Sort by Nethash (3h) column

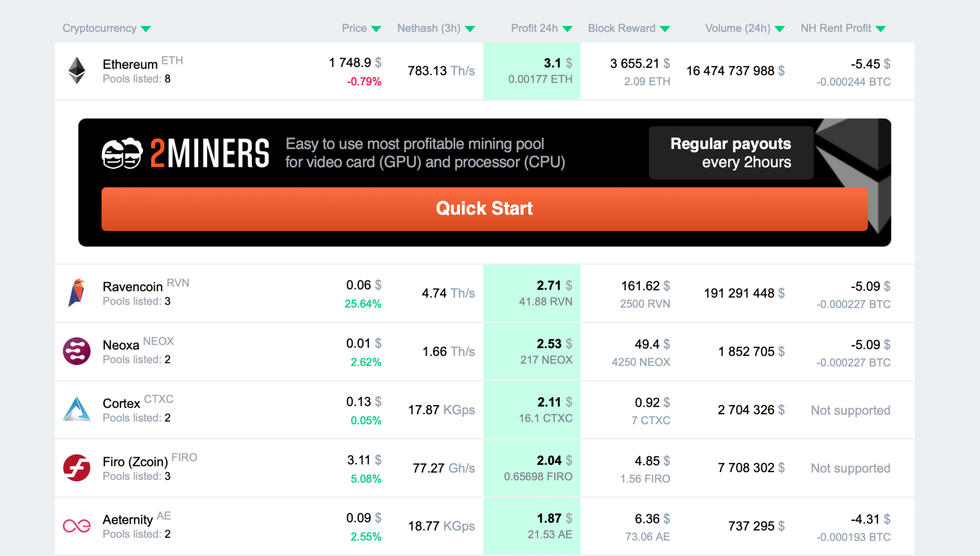435,28
